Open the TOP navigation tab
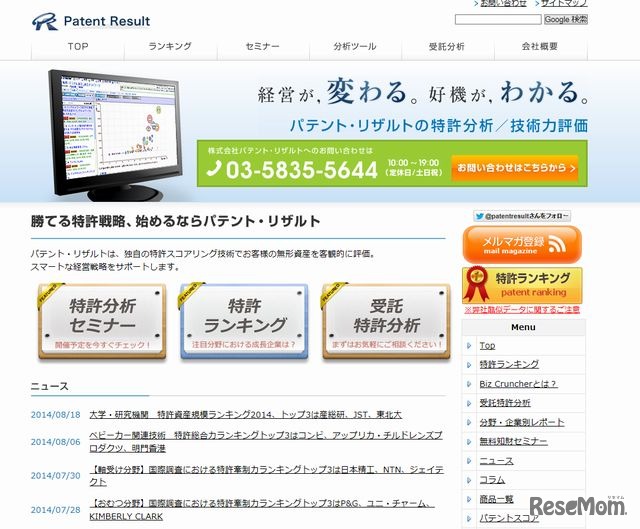Viewport: 640px width, 529px height. point(78,47)
